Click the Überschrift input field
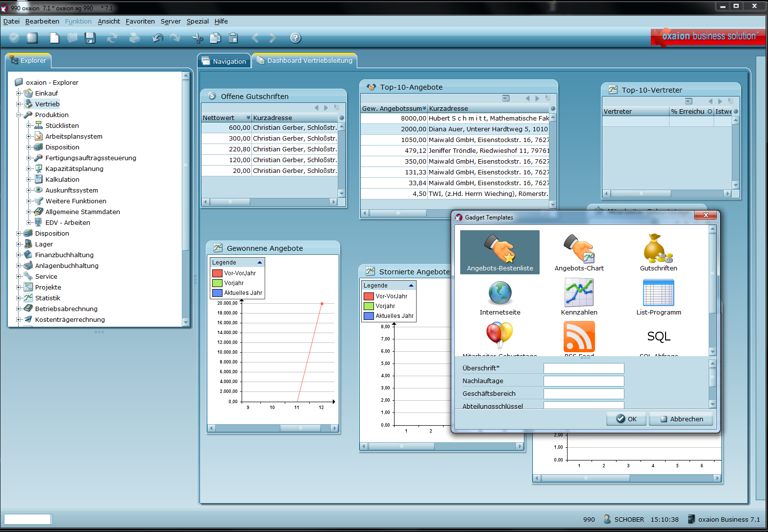This screenshot has height=532, width=768. (x=584, y=368)
